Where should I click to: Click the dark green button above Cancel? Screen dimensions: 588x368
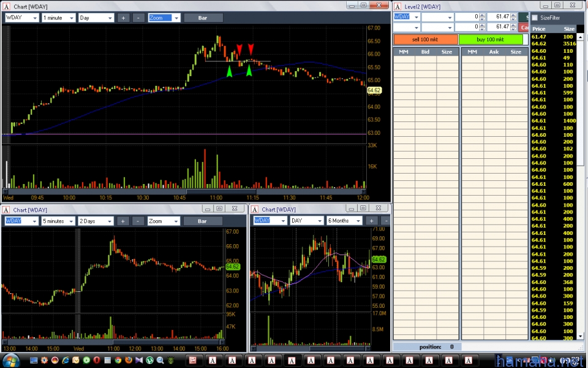tap(524, 17)
